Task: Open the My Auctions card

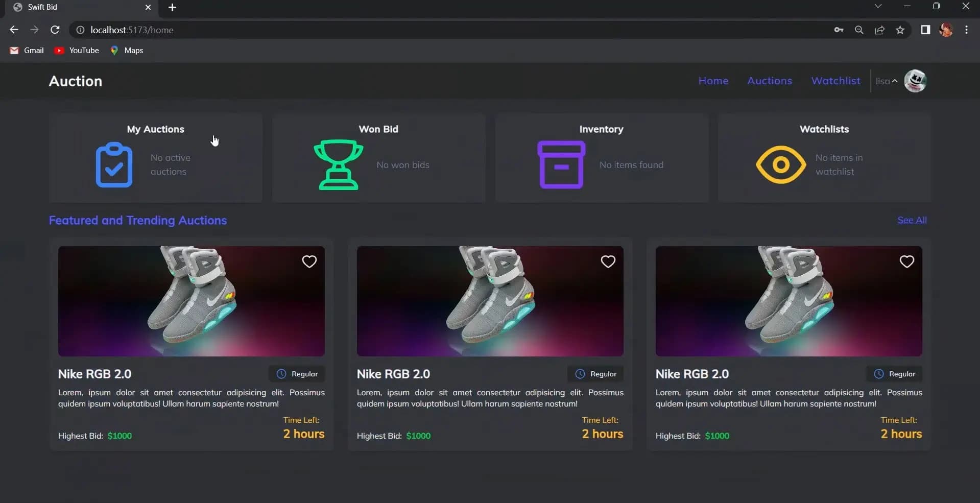Action: (x=156, y=158)
